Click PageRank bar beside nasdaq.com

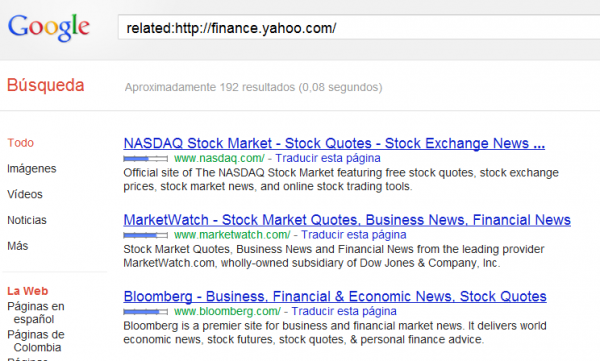click(145, 158)
